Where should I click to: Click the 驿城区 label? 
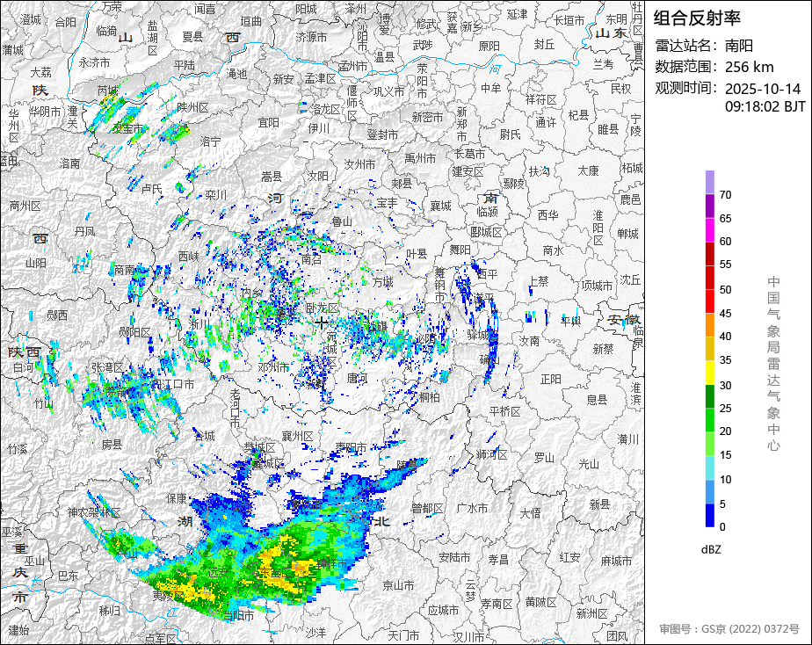[x=482, y=335]
